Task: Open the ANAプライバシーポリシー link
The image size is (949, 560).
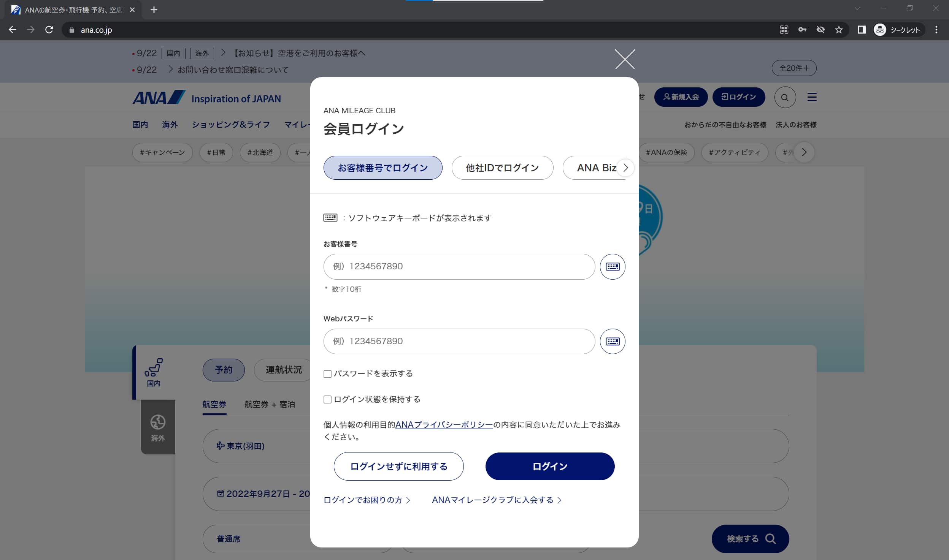Action: [444, 425]
